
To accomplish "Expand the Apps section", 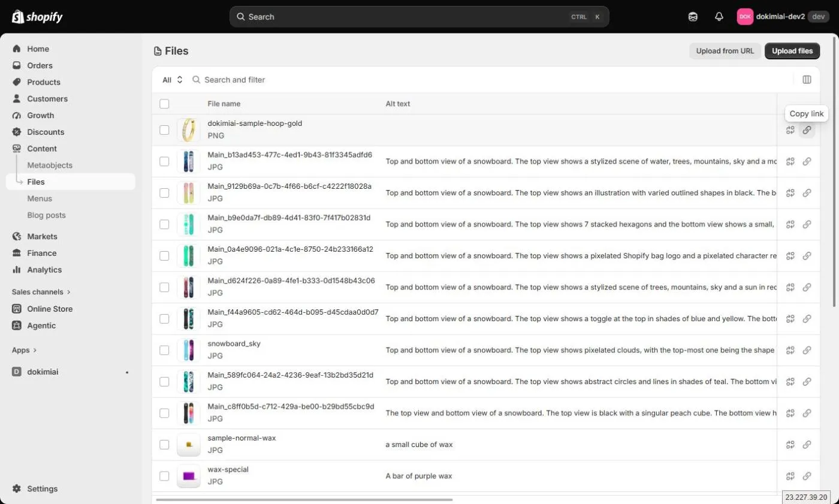I will pos(25,350).
